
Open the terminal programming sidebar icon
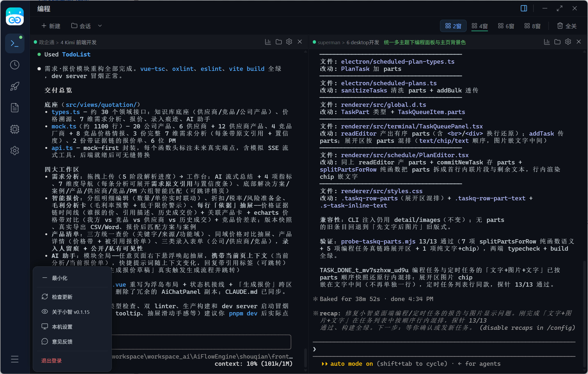(15, 43)
